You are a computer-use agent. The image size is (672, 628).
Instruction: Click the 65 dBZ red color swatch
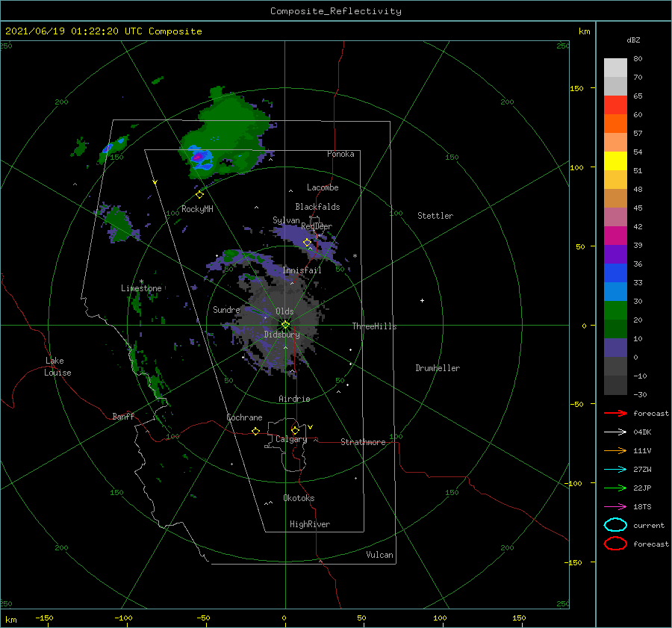point(615,105)
